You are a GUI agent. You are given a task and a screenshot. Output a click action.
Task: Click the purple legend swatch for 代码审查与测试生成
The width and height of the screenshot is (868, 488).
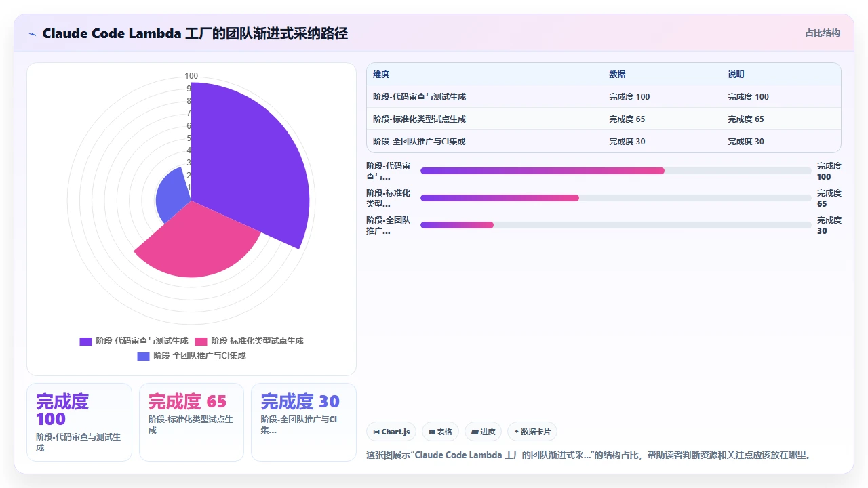click(85, 341)
